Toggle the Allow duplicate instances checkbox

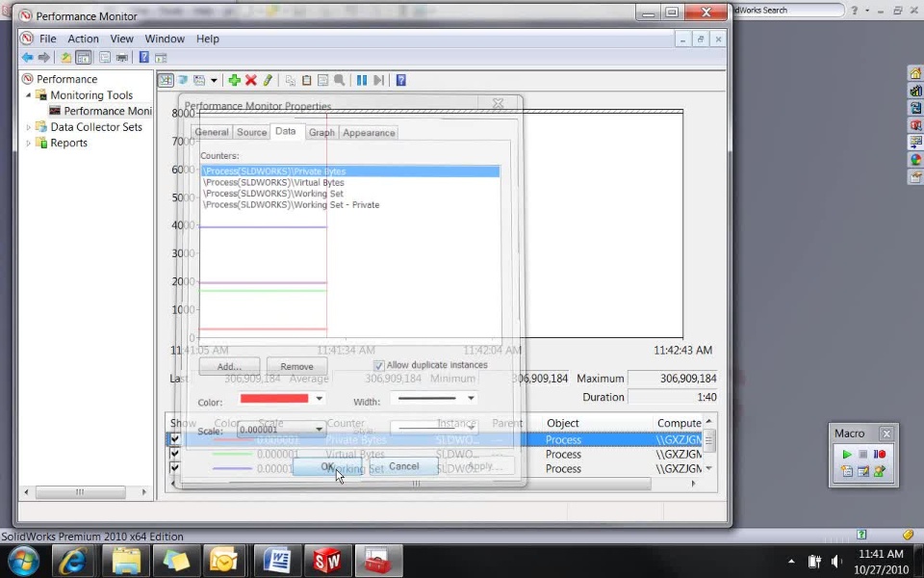click(379, 366)
